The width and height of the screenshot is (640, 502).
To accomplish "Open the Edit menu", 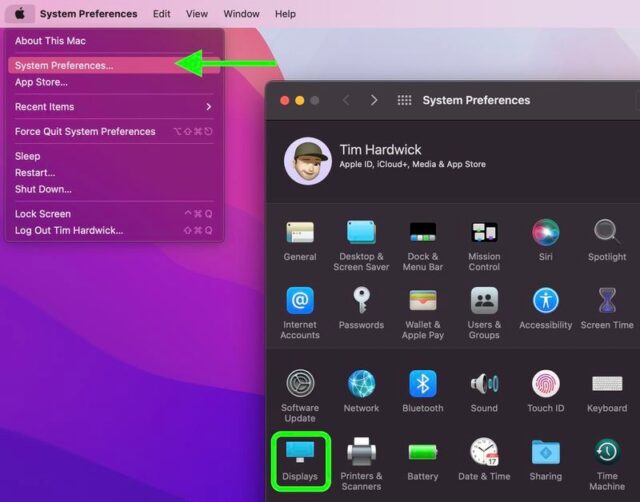I will click(162, 14).
